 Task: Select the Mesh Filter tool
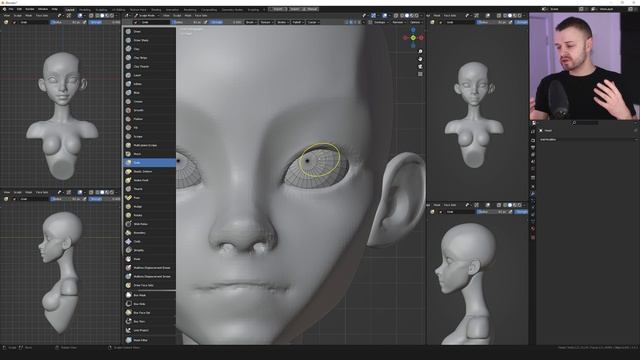click(149, 340)
